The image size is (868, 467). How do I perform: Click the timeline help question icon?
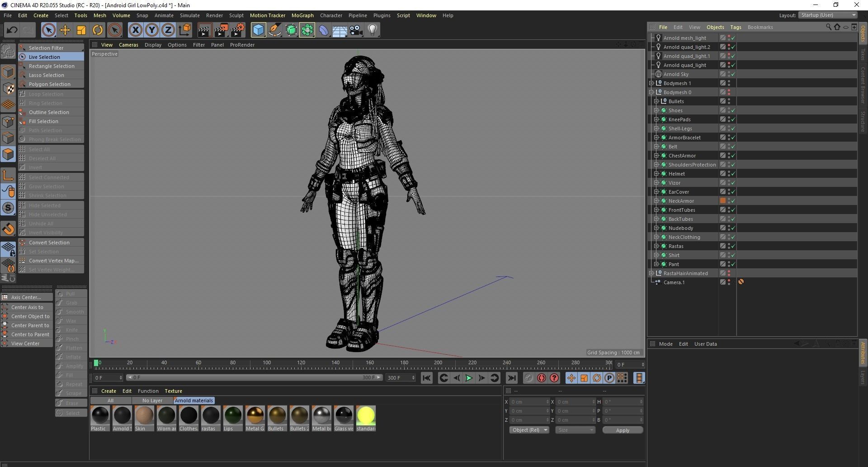[x=554, y=378]
